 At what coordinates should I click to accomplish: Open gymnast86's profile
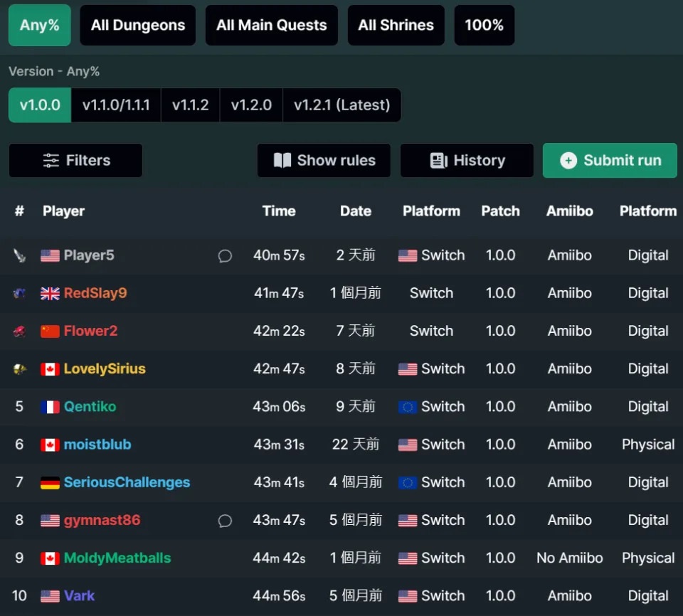coord(102,521)
